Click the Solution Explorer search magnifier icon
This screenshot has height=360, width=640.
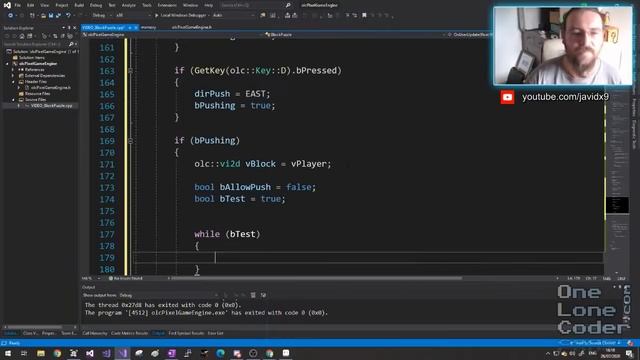click(71, 44)
